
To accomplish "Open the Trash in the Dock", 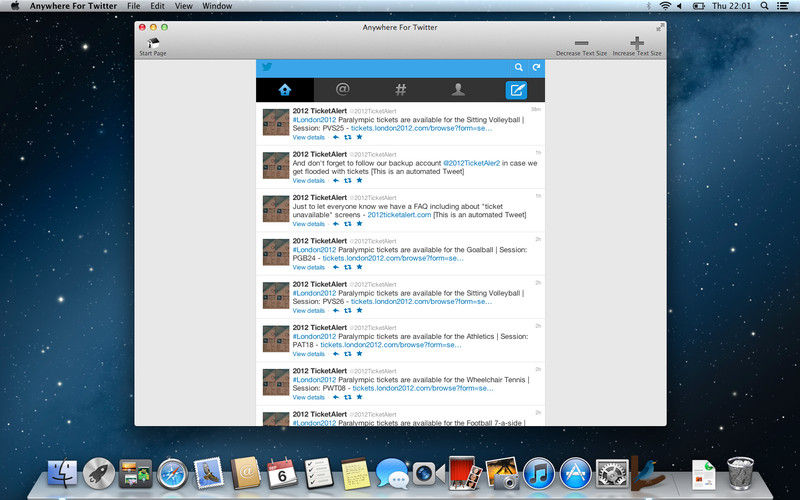I will [740, 473].
